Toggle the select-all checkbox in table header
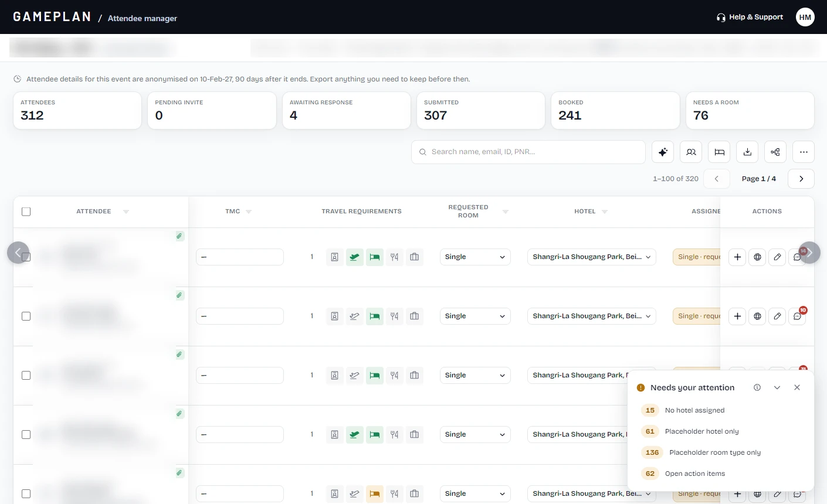 pos(26,212)
